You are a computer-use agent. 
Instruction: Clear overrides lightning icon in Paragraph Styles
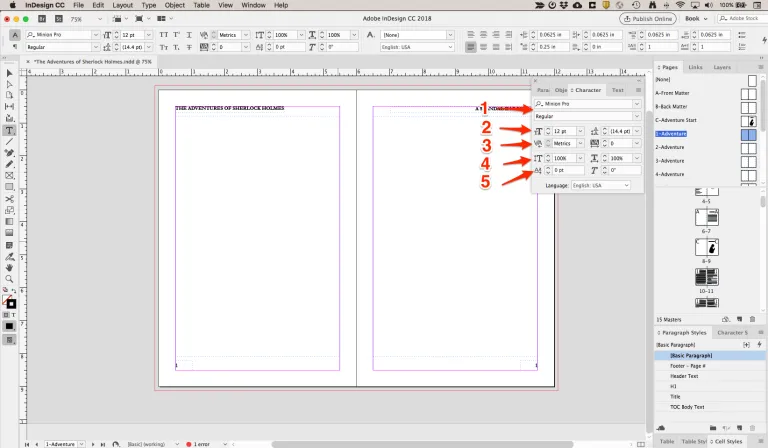760,345
